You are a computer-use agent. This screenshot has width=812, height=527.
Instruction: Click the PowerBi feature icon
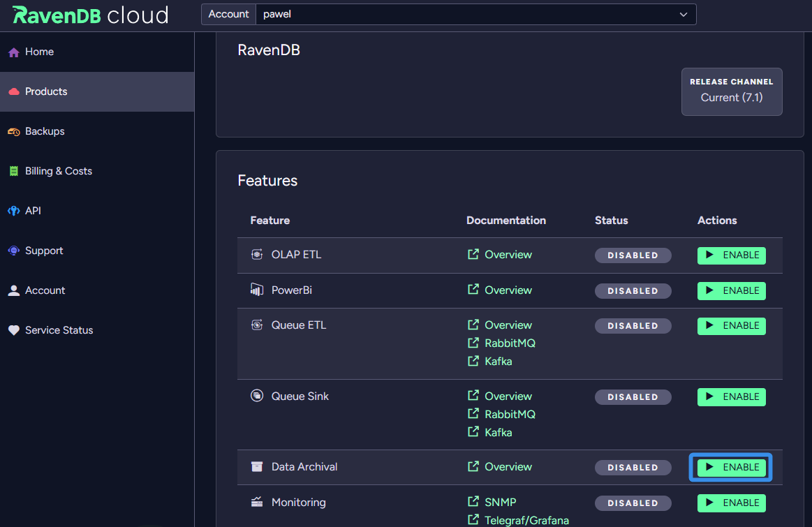257,290
